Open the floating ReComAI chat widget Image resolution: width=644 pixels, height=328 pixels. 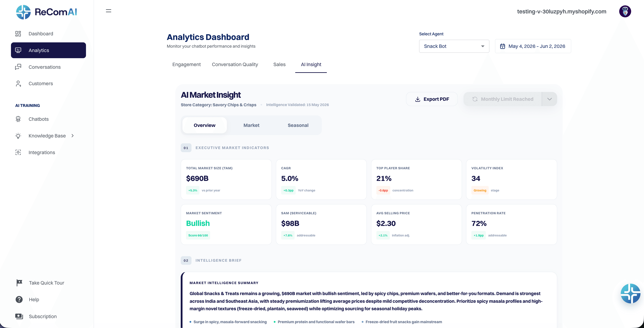pyautogui.click(x=630, y=294)
